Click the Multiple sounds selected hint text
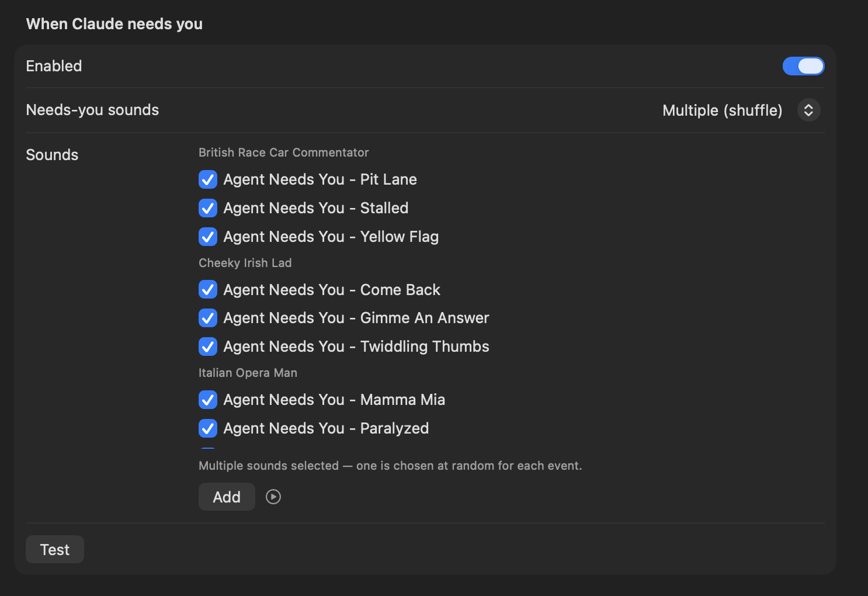868x596 pixels. pos(390,466)
